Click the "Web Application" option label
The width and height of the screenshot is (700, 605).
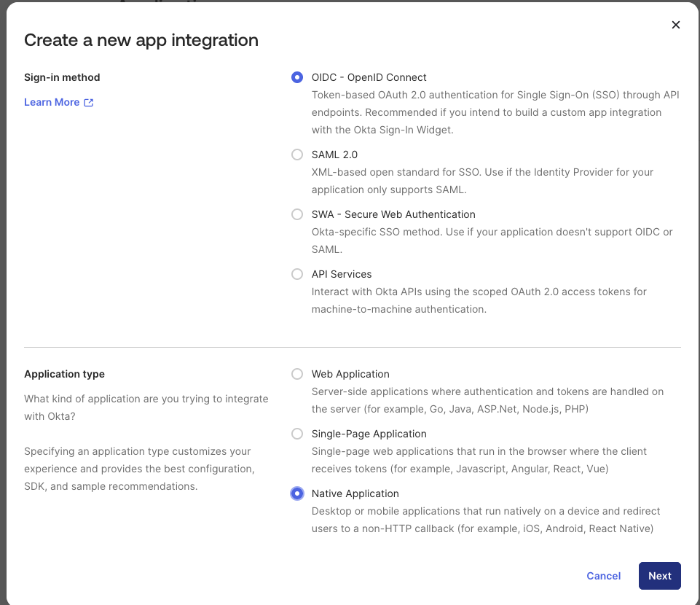click(x=350, y=374)
